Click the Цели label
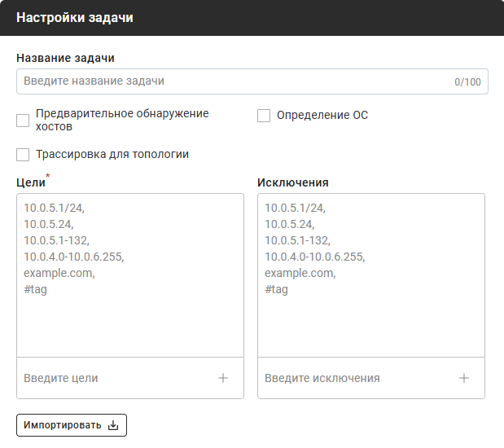 click(x=31, y=182)
